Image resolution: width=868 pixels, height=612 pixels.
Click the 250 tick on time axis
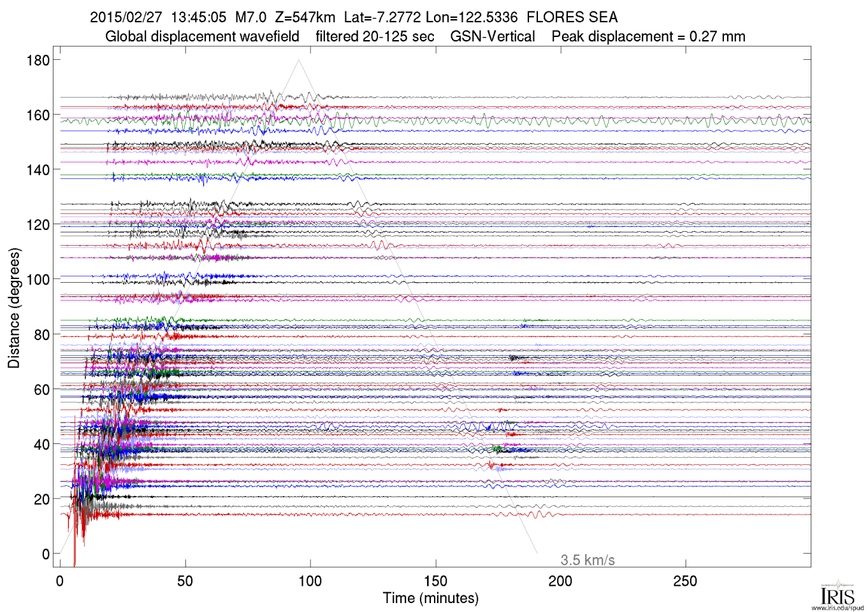685,581
